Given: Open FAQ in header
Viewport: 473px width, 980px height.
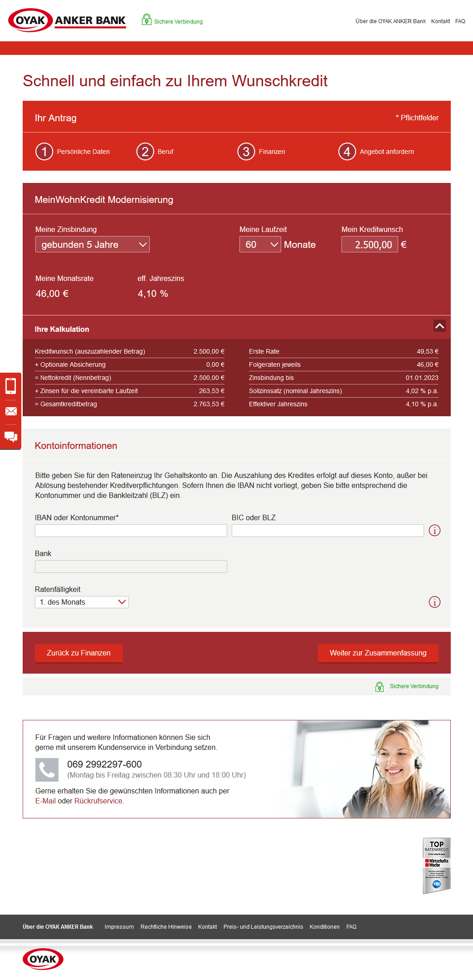Looking at the screenshot, I should (x=460, y=21).
